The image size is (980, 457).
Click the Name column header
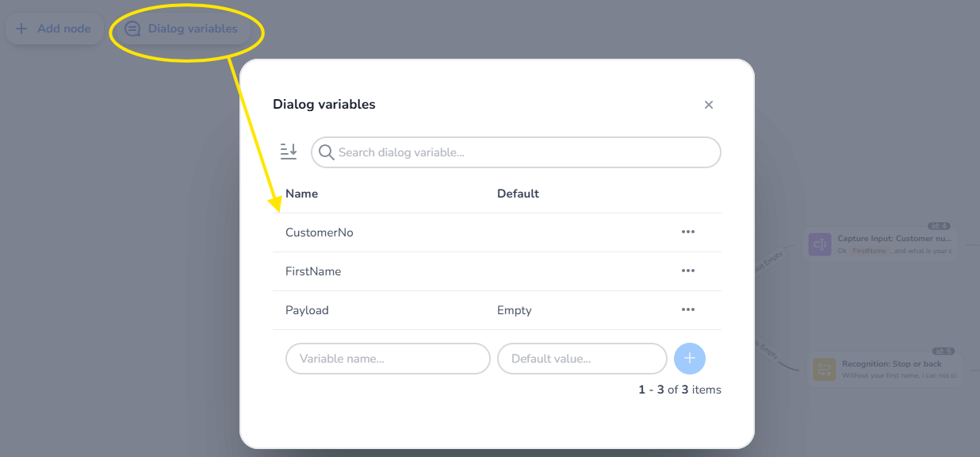(301, 194)
